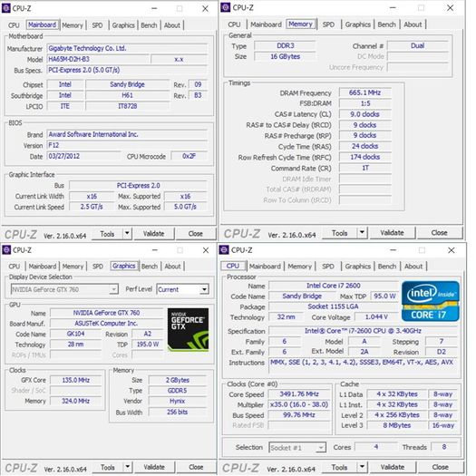Screen dimensions: 476x476
Task: Open Bench tab in Memory window
Action: coord(386,24)
